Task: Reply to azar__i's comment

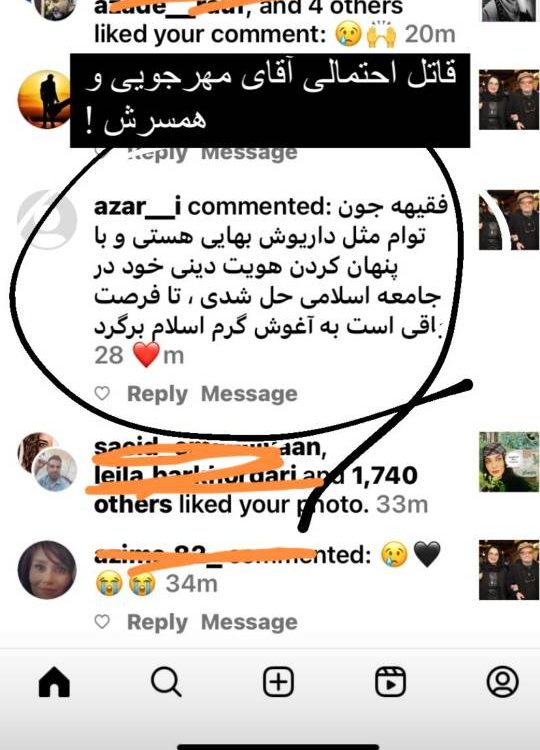Action: coord(157,394)
